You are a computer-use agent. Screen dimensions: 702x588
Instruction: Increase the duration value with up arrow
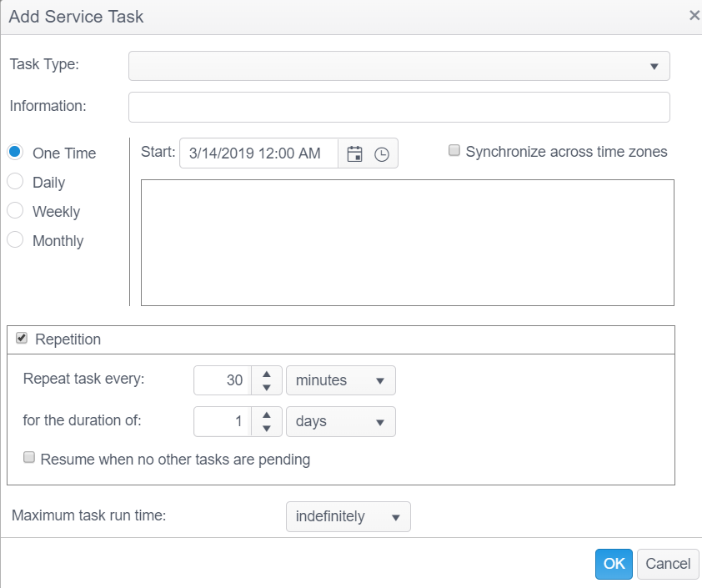click(267, 415)
